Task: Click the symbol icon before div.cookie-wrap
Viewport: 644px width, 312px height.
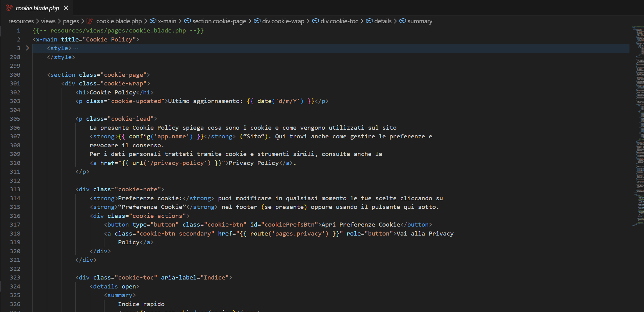Action: pos(257,21)
